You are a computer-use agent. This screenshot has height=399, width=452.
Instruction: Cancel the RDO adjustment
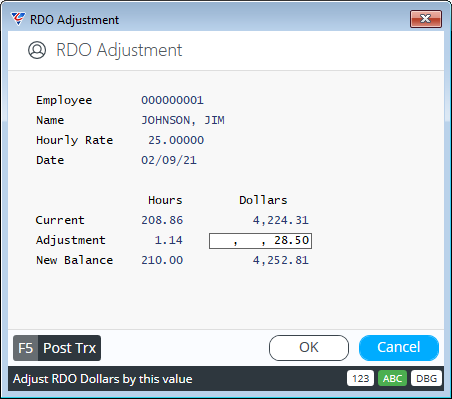(399, 348)
